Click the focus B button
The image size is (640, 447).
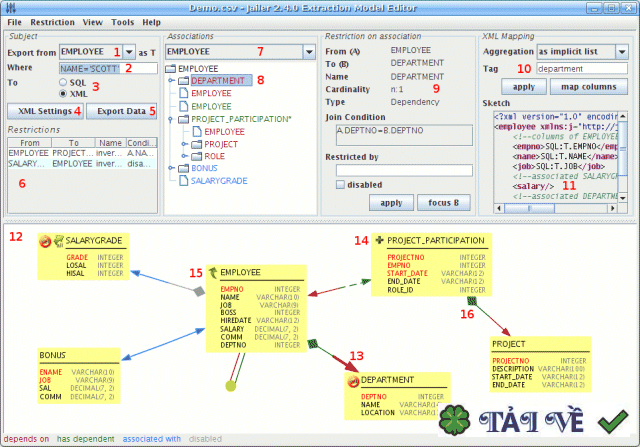[x=444, y=203]
